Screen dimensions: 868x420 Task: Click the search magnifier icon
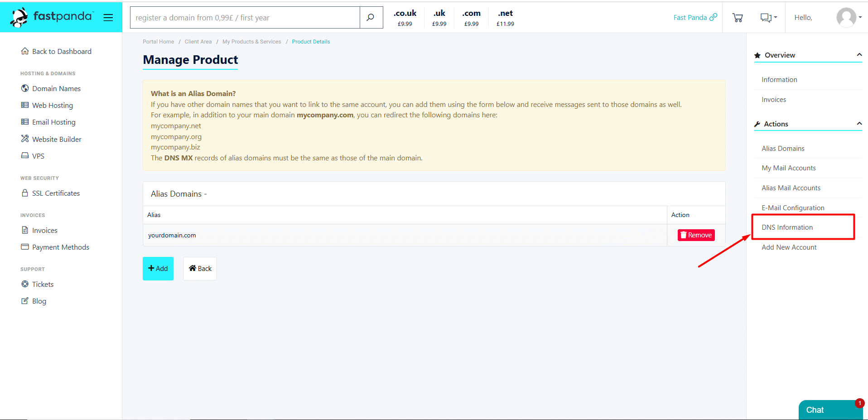coord(371,18)
